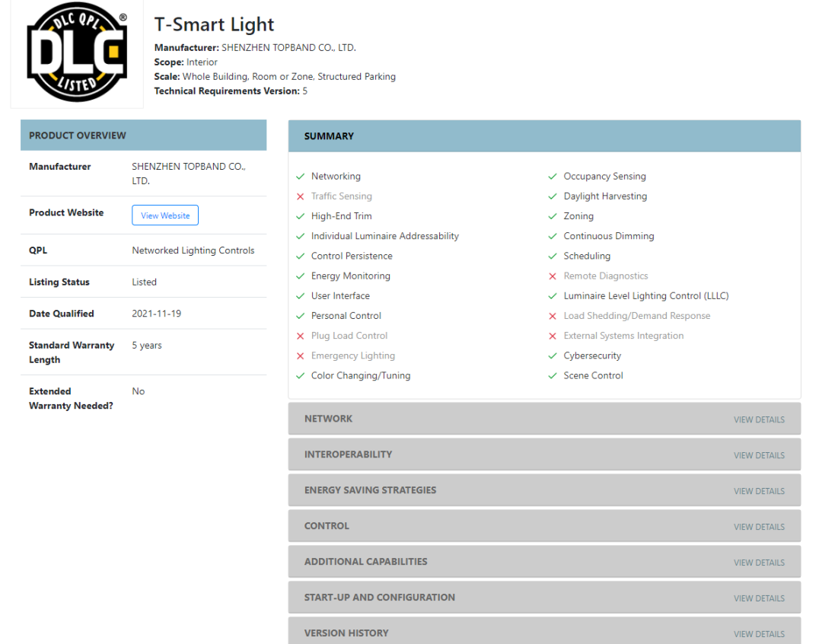
Task: Select the Summary panel header
Action: [544, 136]
